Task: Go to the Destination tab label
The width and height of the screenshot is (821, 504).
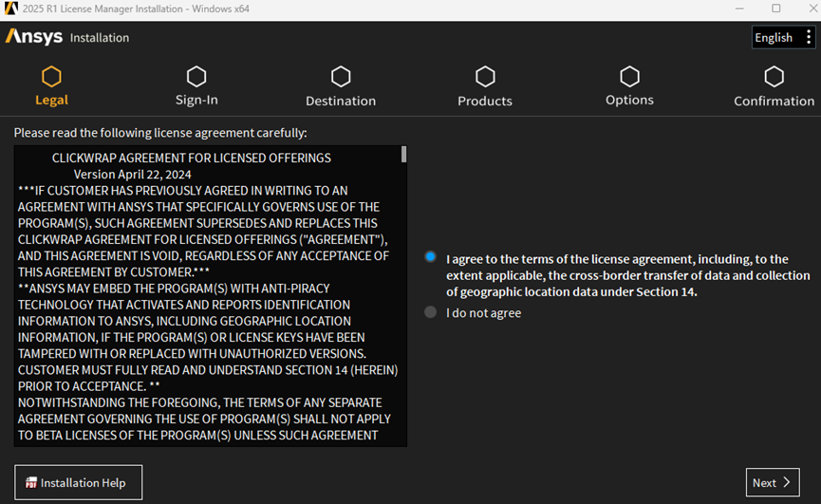Action: coord(341,101)
